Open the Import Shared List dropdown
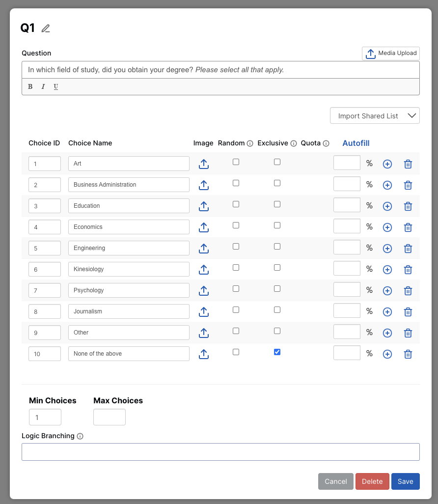The image size is (438, 504). (375, 116)
